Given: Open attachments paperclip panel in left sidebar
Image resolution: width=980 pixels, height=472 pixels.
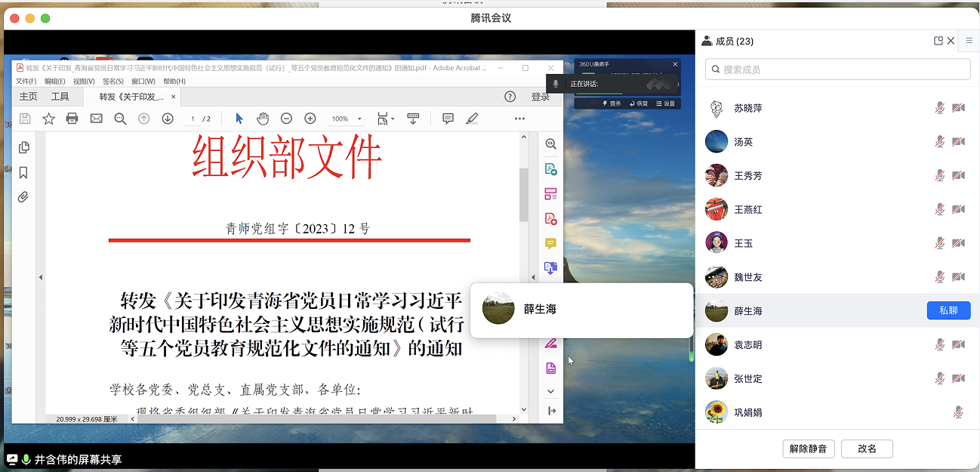Looking at the screenshot, I should 23,197.
